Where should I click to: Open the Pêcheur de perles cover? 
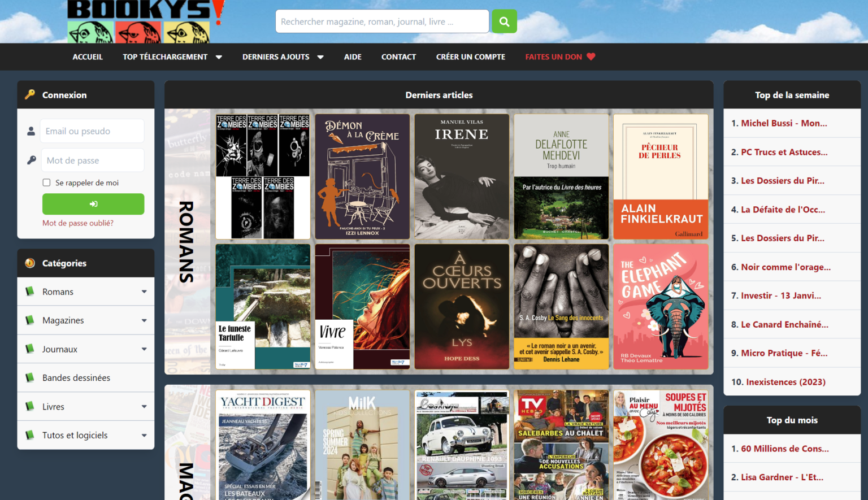coord(661,177)
